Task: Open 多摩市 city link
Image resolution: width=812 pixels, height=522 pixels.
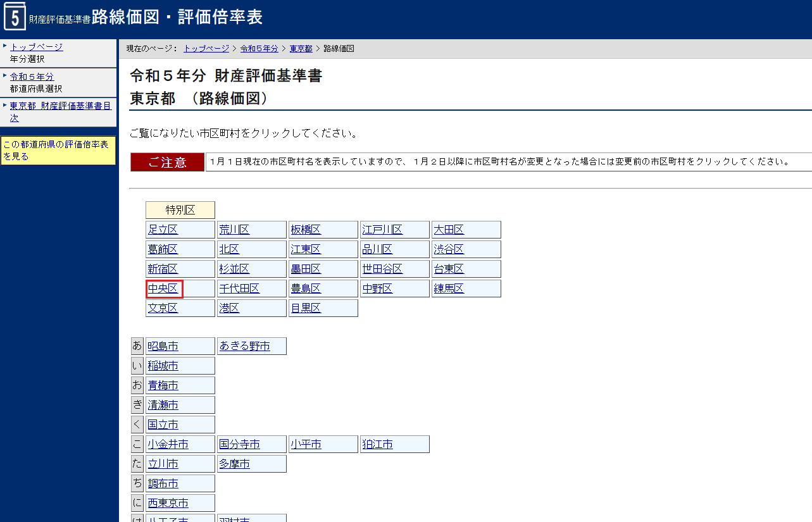Action: click(x=234, y=464)
